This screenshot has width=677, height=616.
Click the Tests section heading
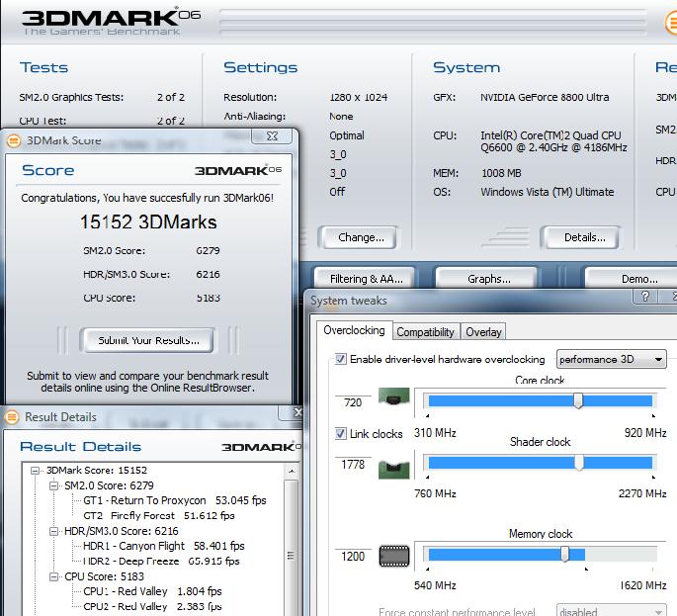[44, 67]
